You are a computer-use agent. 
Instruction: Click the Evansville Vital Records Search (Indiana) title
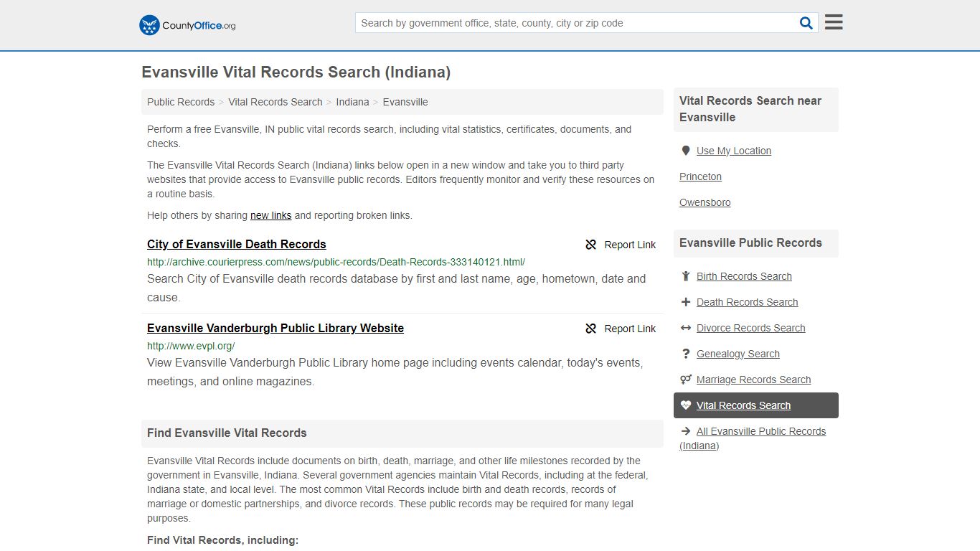click(x=296, y=72)
